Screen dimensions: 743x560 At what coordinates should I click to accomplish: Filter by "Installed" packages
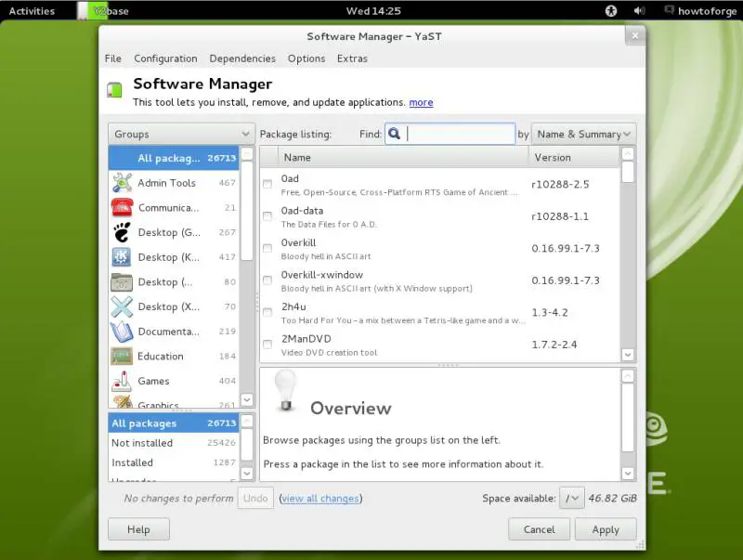click(175, 462)
